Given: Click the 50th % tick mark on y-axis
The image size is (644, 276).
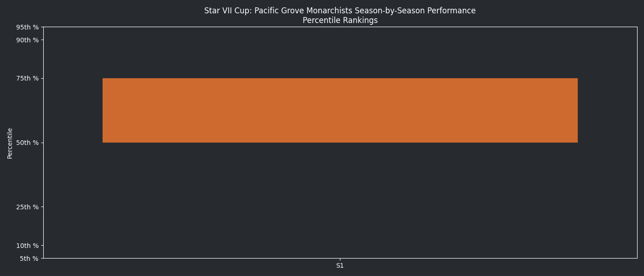Looking at the screenshot, I should [42, 143].
